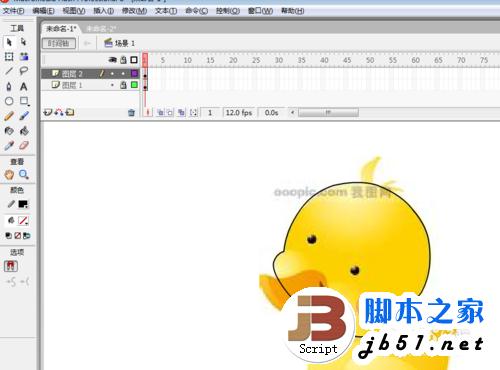This screenshot has height=370, width=500.
Task: Add a motion guide layer
Action: tap(59, 113)
